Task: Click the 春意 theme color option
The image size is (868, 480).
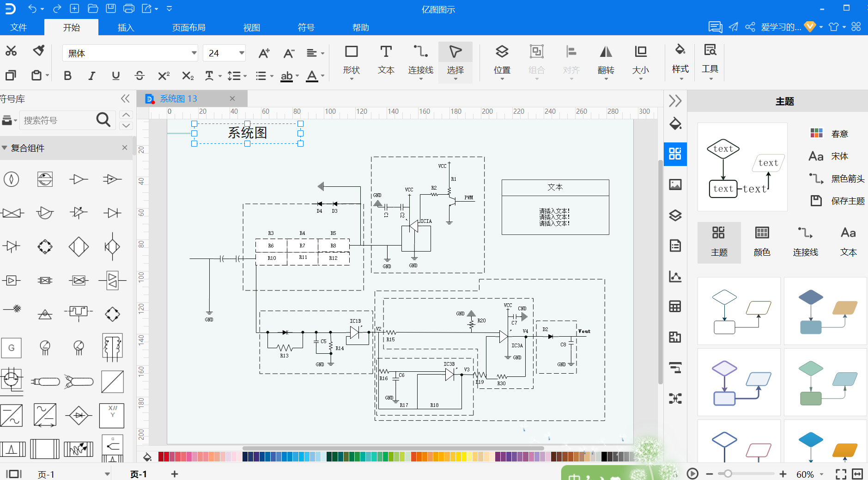Action: [829, 134]
